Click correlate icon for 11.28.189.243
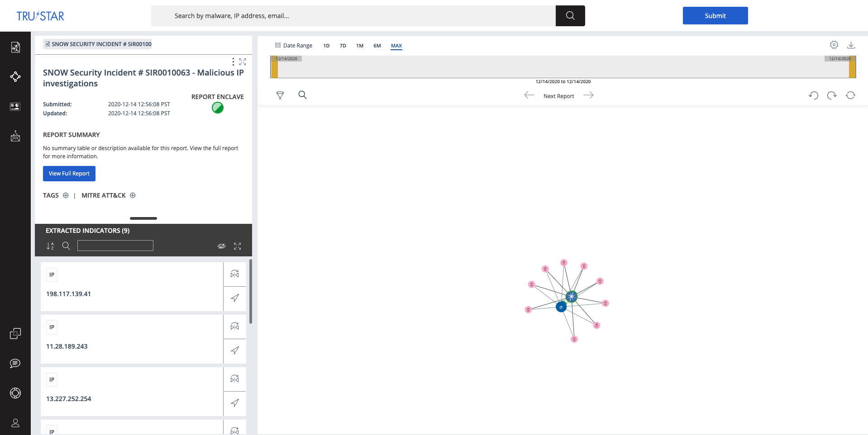The height and width of the screenshot is (435, 868). coord(235,326)
